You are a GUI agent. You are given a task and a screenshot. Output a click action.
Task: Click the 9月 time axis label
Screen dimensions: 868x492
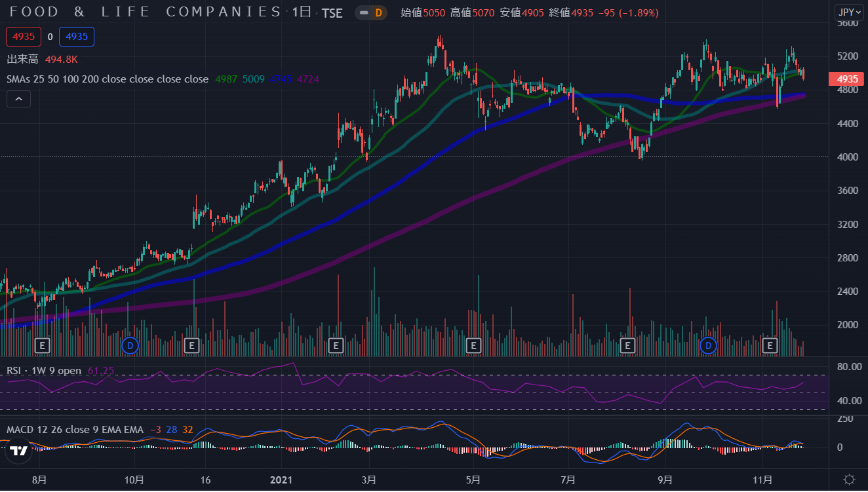click(665, 480)
